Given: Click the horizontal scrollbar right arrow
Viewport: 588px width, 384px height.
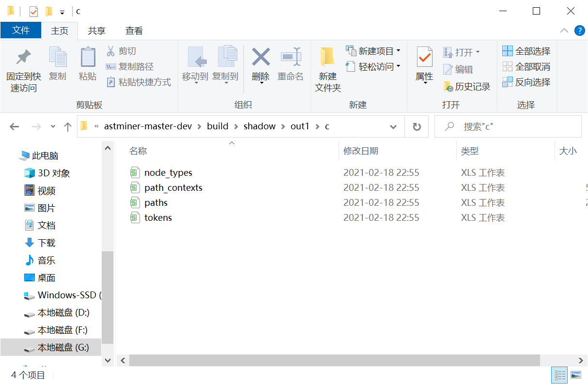Looking at the screenshot, I should click(581, 360).
